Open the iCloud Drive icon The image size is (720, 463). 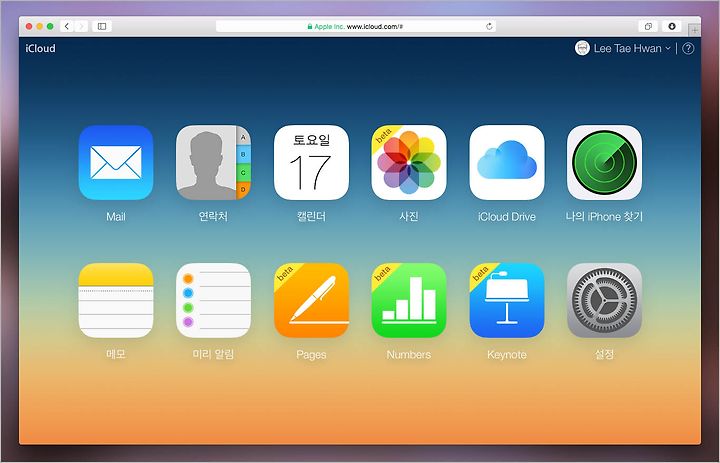coord(507,163)
